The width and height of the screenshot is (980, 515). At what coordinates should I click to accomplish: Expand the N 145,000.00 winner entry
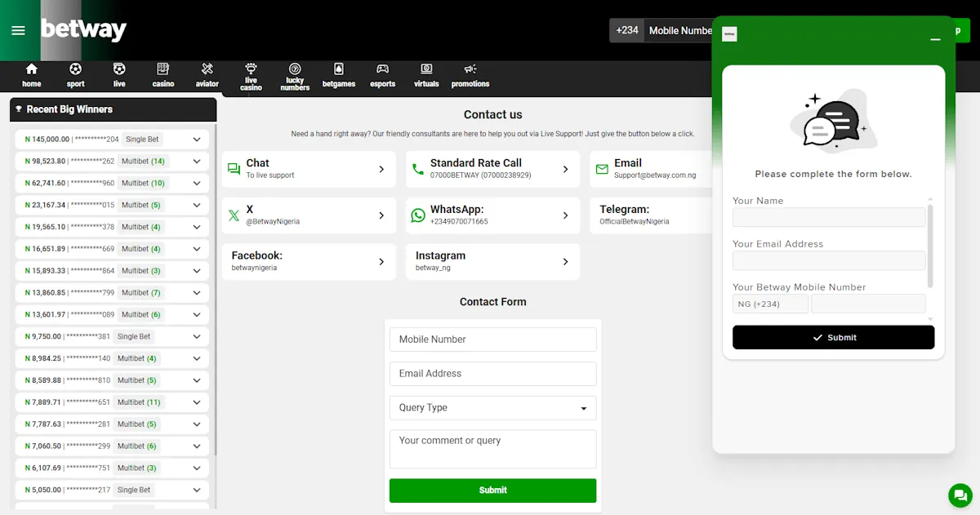[195, 139]
